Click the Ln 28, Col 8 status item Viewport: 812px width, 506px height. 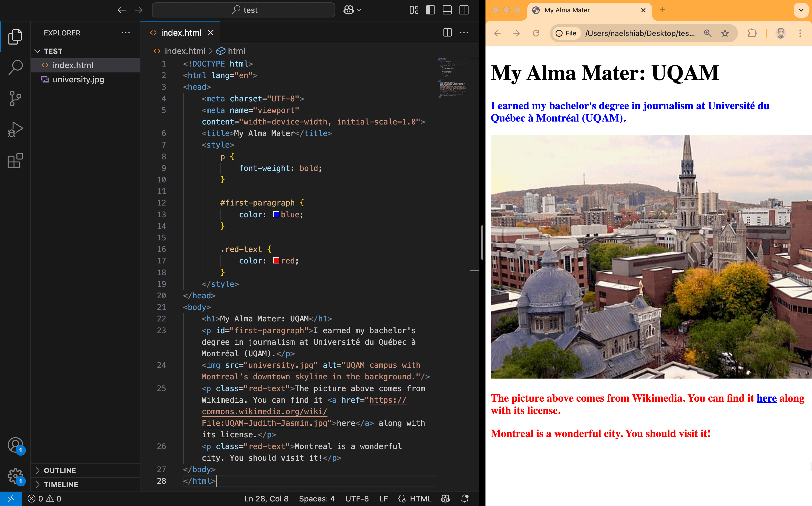(x=266, y=499)
